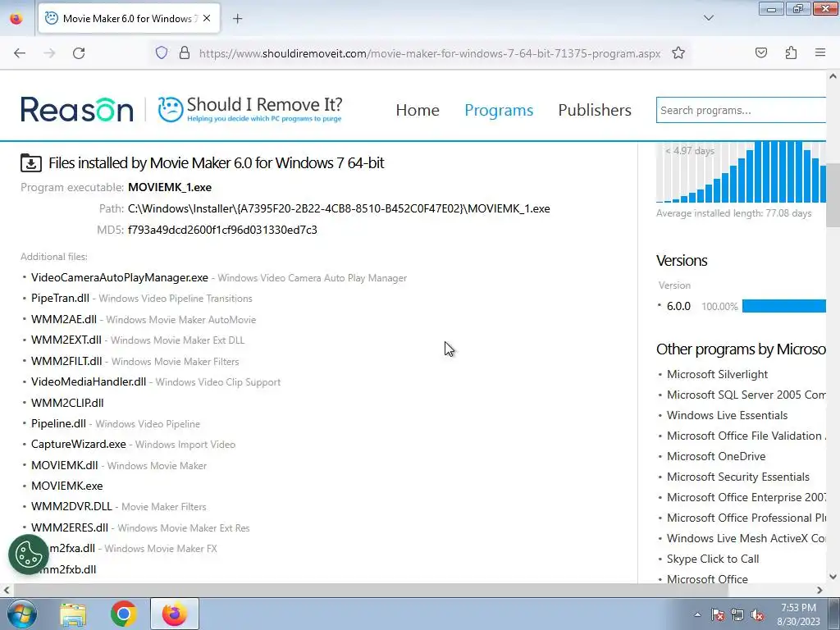Open the Firefox hamburger menu
The width and height of the screenshot is (840, 630).
[x=820, y=52]
